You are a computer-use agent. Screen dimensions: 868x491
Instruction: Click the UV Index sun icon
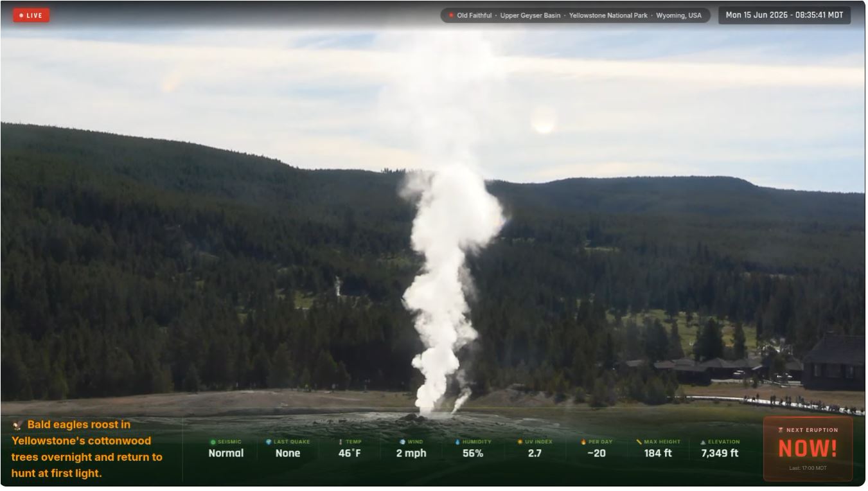[520, 442]
